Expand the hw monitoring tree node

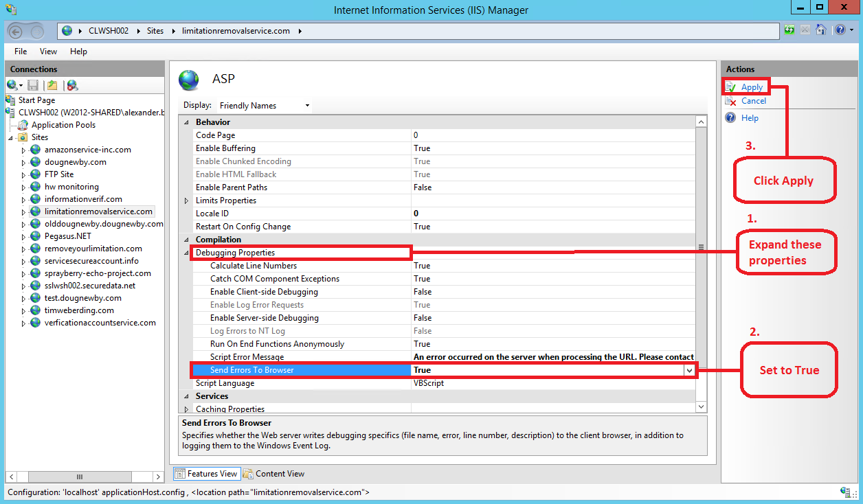(23, 187)
